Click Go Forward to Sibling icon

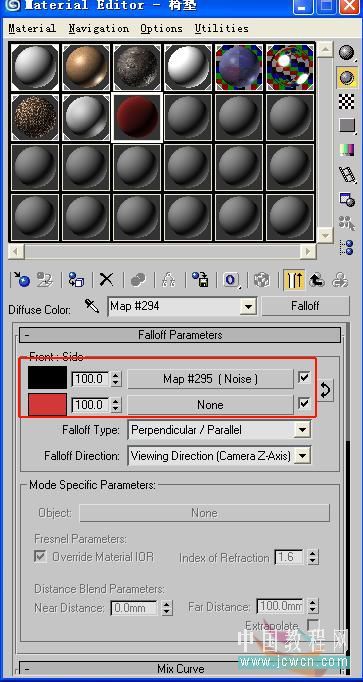click(340, 280)
